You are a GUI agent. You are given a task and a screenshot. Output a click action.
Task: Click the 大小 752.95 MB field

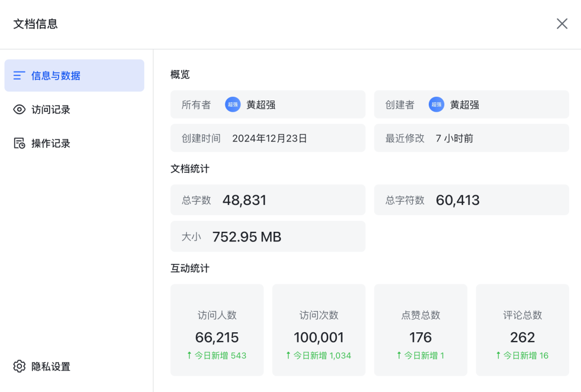267,237
